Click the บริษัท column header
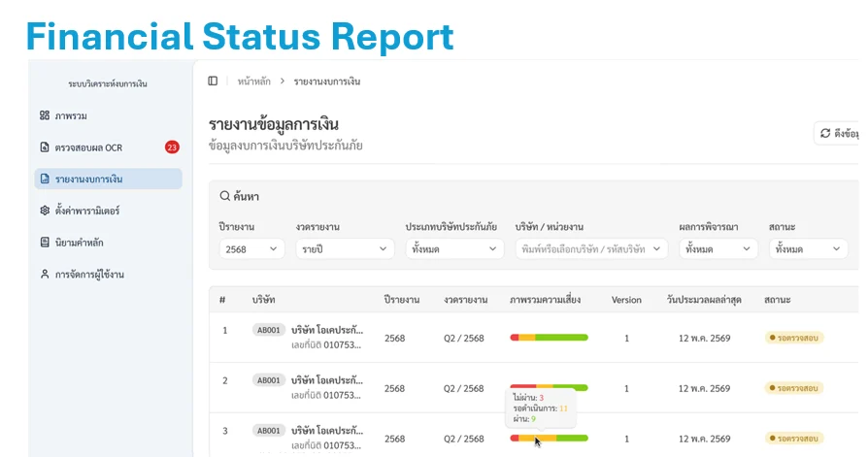Image resolution: width=868 pixels, height=457 pixels. click(263, 300)
